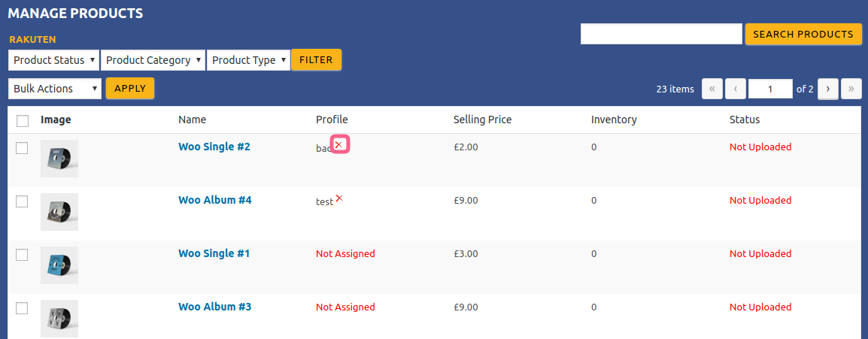The height and width of the screenshot is (339, 868).
Task: Click the Woo Single #1 product thumbnail
Action: [59, 265]
